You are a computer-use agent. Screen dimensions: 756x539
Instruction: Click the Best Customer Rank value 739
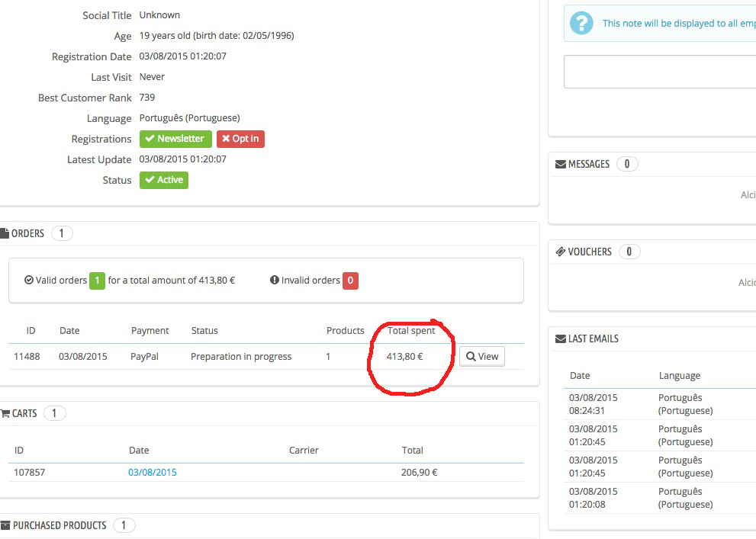coord(147,98)
